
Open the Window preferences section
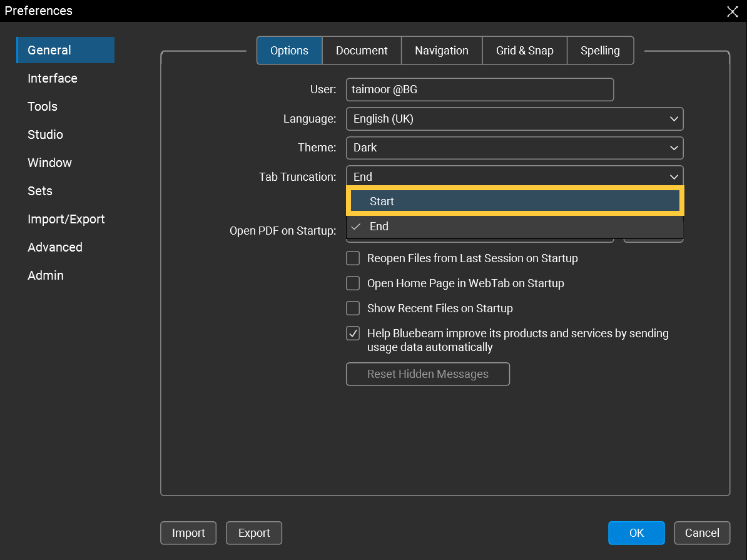[x=49, y=163]
